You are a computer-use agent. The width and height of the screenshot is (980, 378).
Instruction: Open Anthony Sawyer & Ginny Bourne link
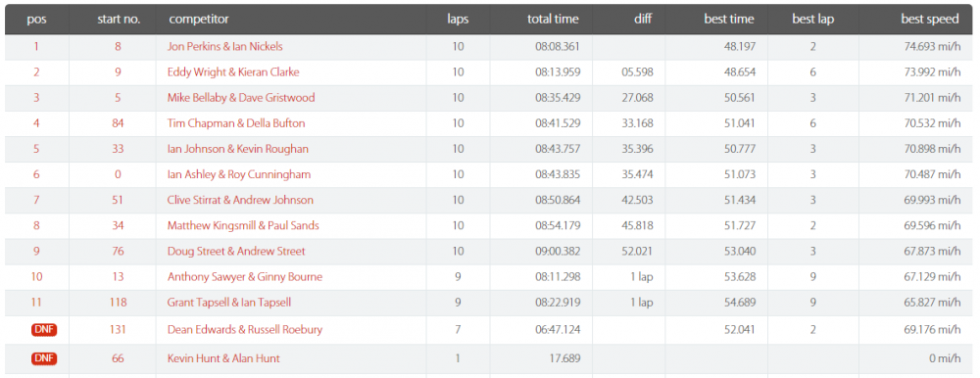[245, 277]
